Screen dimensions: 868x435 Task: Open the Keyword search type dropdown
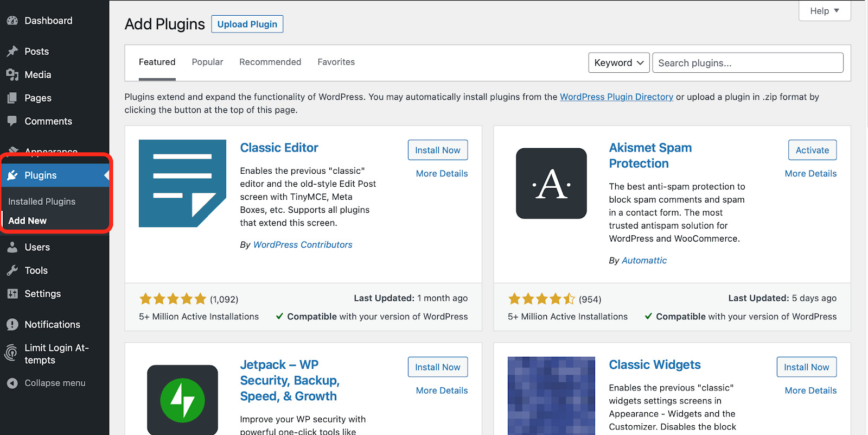click(618, 63)
